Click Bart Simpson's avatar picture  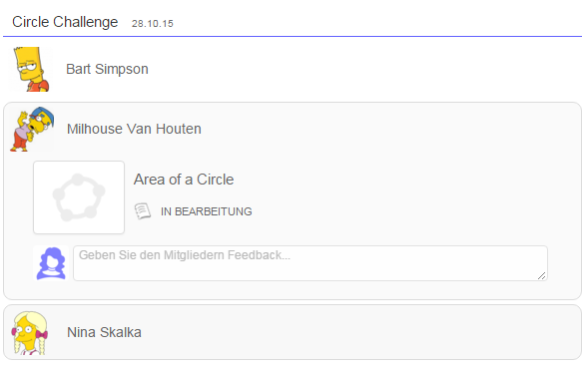(31, 69)
